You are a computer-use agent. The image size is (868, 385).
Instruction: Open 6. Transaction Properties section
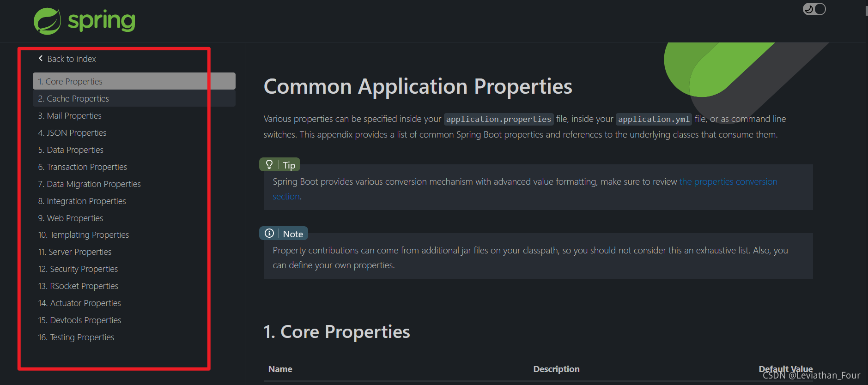pos(82,167)
